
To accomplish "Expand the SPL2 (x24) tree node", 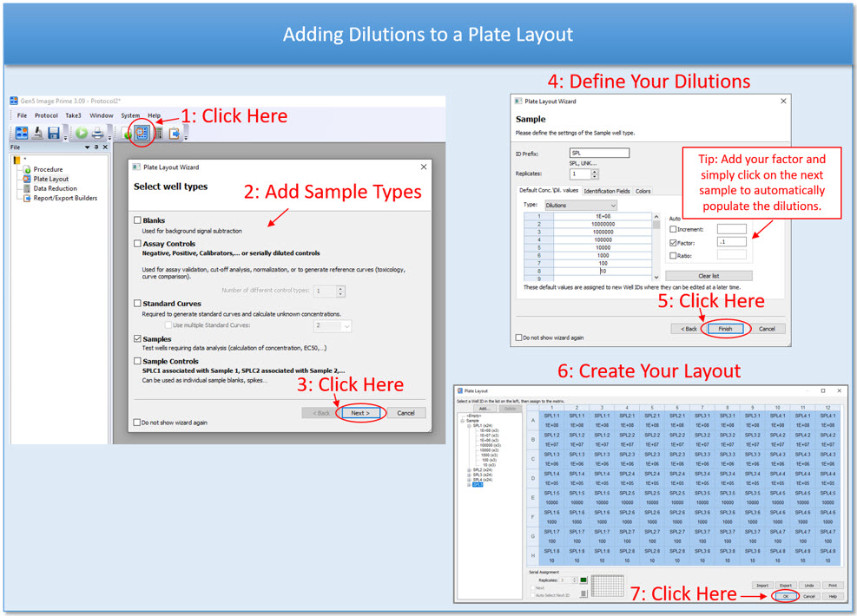I will pyautogui.click(x=469, y=470).
